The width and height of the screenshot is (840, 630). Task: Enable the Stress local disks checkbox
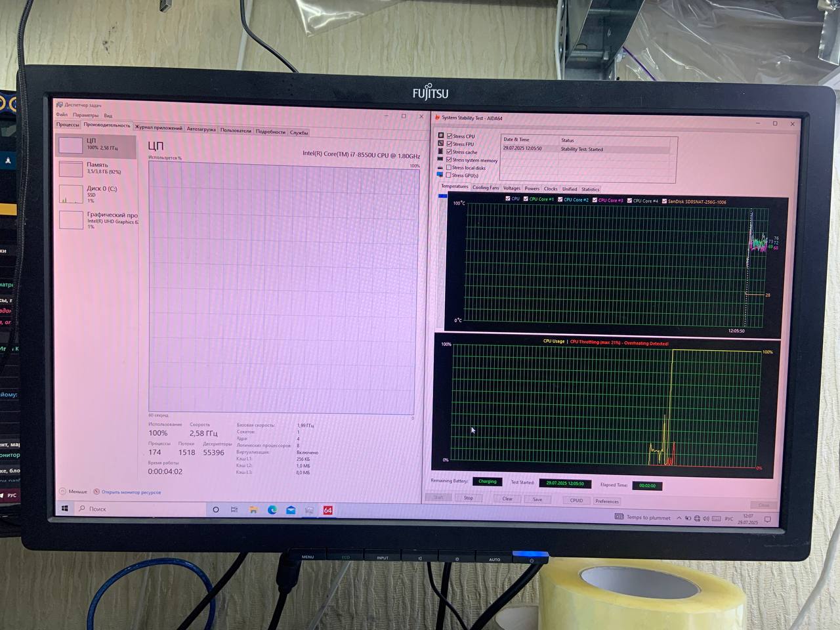point(449,168)
